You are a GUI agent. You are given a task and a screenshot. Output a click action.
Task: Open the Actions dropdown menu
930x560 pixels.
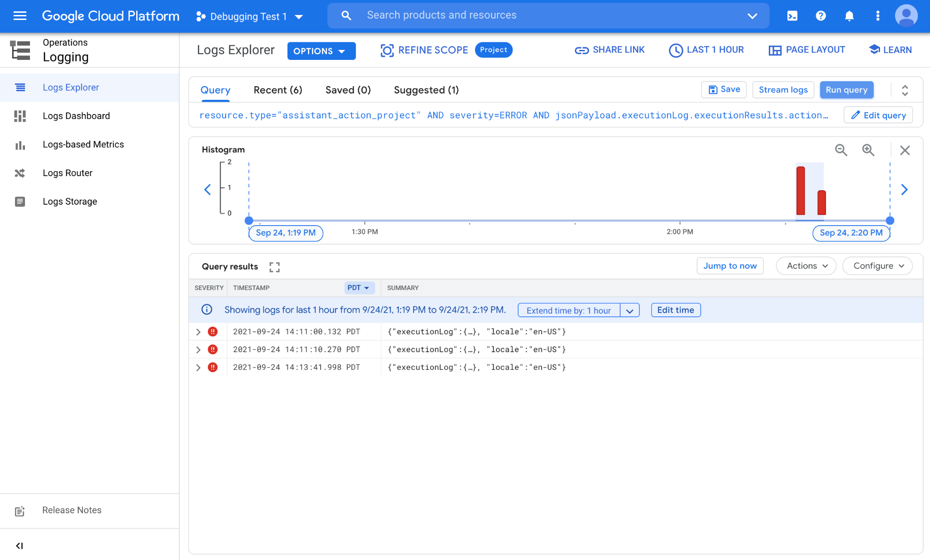(806, 266)
